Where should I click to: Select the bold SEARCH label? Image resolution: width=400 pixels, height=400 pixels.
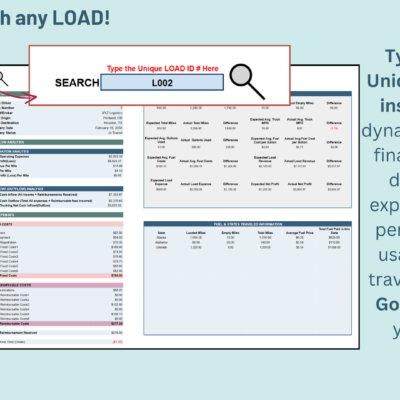(x=77, y=83)
